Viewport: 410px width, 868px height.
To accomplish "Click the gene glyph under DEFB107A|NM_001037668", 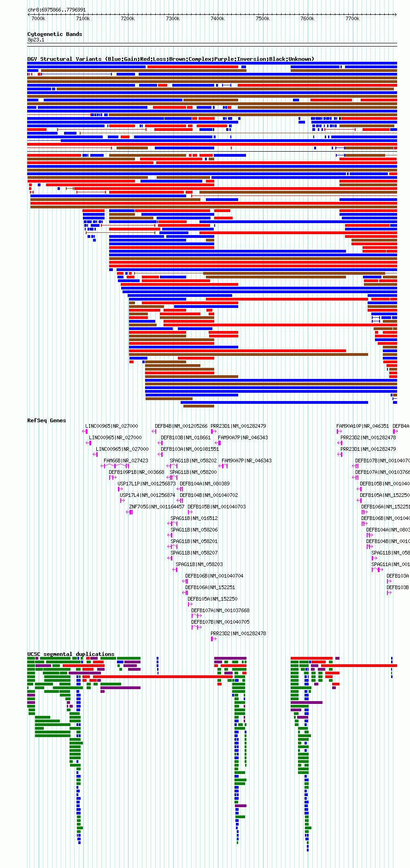I will [197, 616].
